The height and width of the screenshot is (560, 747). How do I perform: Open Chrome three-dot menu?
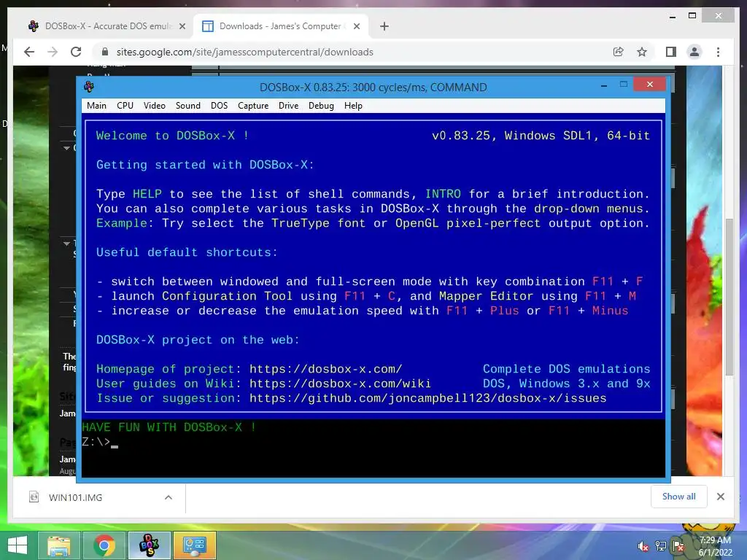coord(718,52)
